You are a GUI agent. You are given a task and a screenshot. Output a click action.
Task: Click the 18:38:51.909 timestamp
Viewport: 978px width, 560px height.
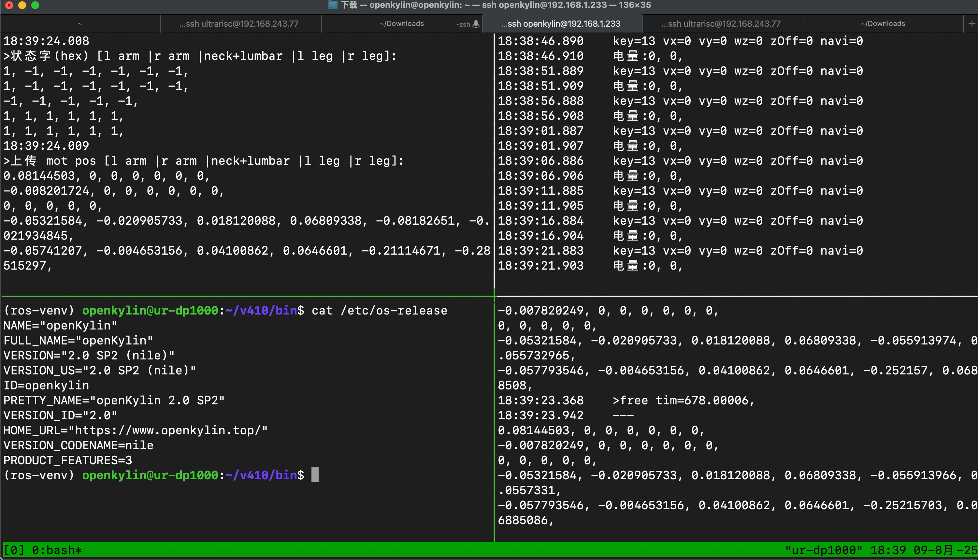point(540,86)
